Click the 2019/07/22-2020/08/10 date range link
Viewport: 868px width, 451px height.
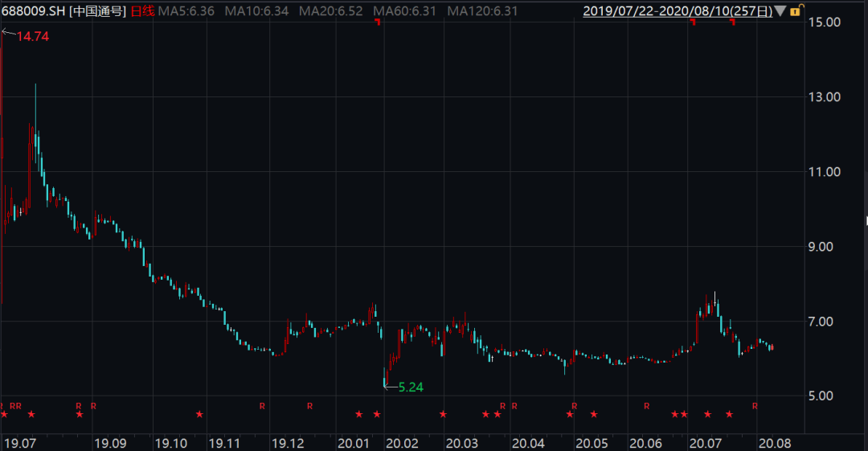678,11
